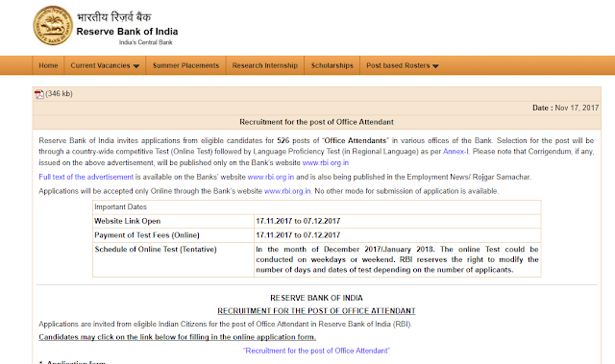Image resolution: width=615 pixels, height=364 pixels.
Task: Click the underlined "RECRUITMENT FOR THE POST OF OFFICE ATTENDANT" heading
Action: [x=316, y=311]
